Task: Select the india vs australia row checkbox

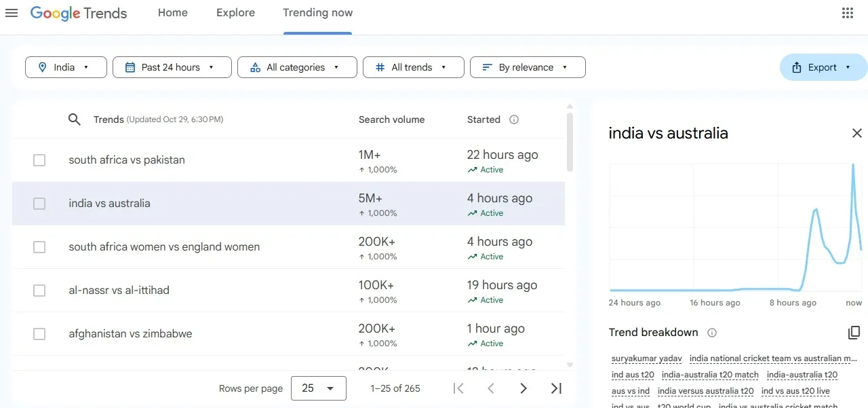Action: coord(39,204)
